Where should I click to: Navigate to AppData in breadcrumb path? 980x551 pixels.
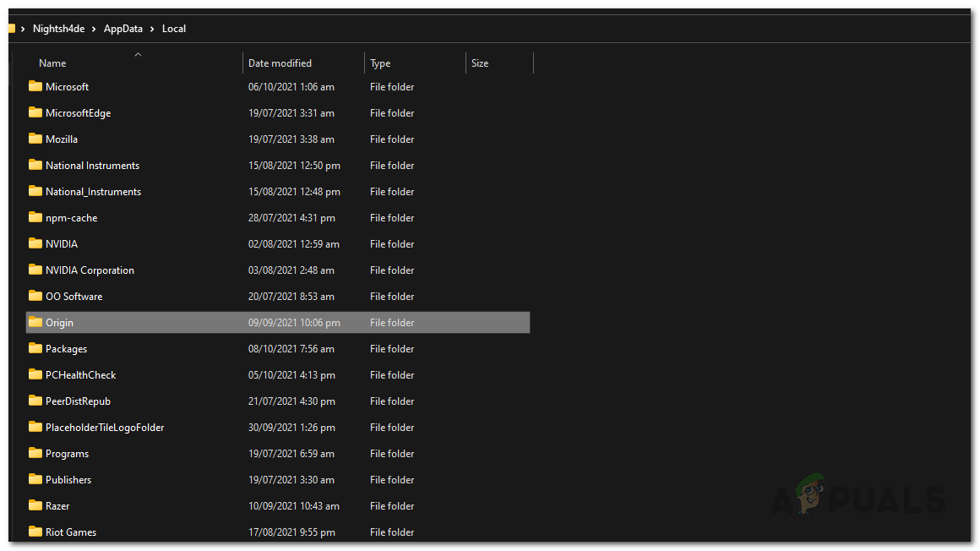point(123,29)
